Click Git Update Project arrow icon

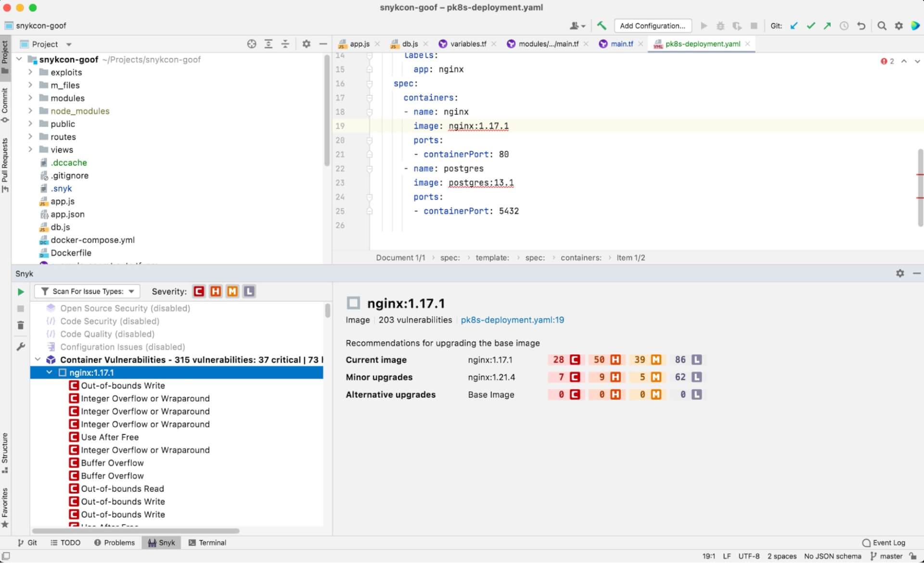tap(794, 26)
